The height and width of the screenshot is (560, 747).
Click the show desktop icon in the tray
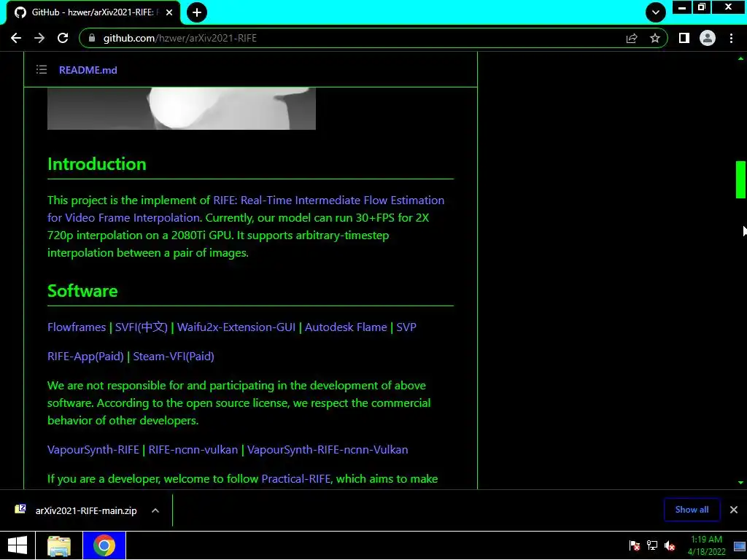coord(740,545)
